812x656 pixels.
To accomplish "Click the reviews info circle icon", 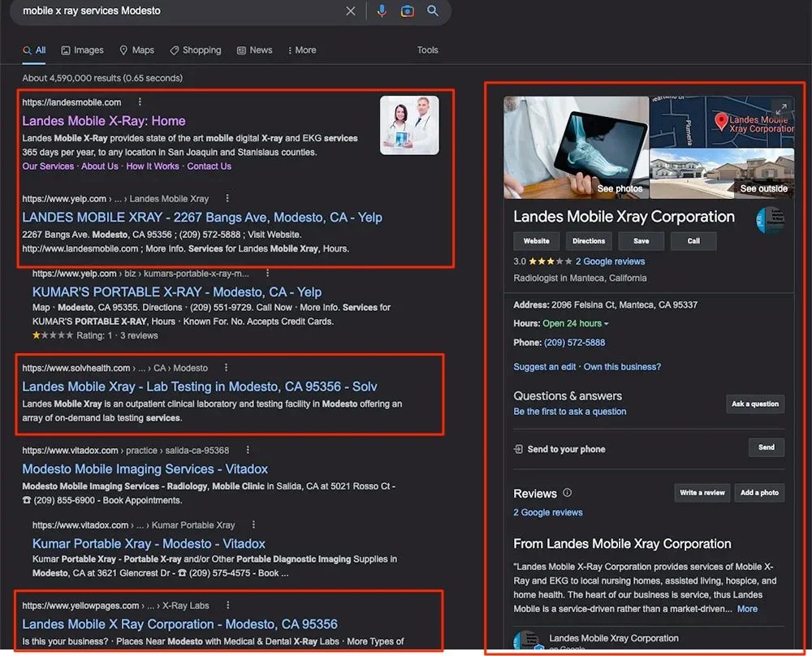I will (568, 493).
